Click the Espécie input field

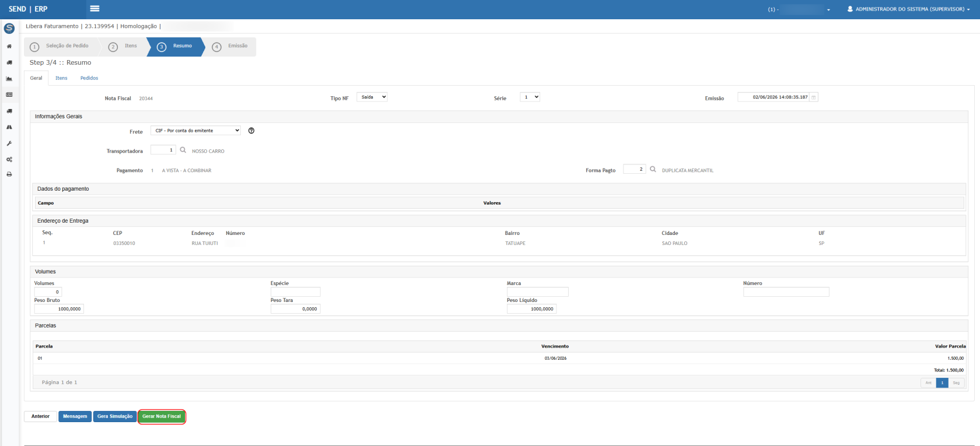point(295,292)
